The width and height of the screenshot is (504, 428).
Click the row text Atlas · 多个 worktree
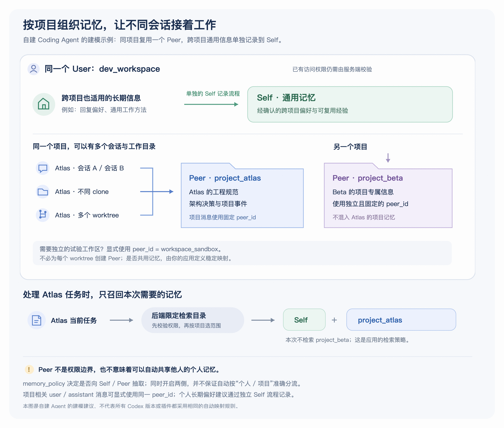pyautogui.click(x=87, y=215)
